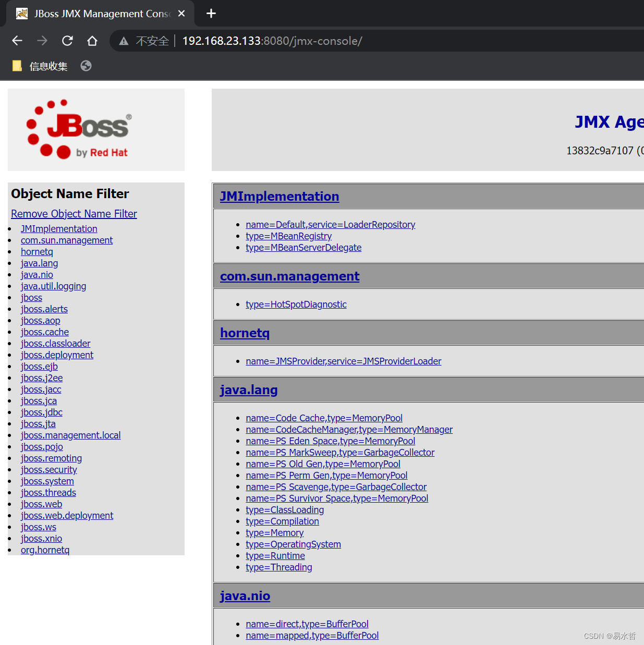
Task: Open name=Code Cache,type=MemoryPool
Action: click(x=324, y=418)
